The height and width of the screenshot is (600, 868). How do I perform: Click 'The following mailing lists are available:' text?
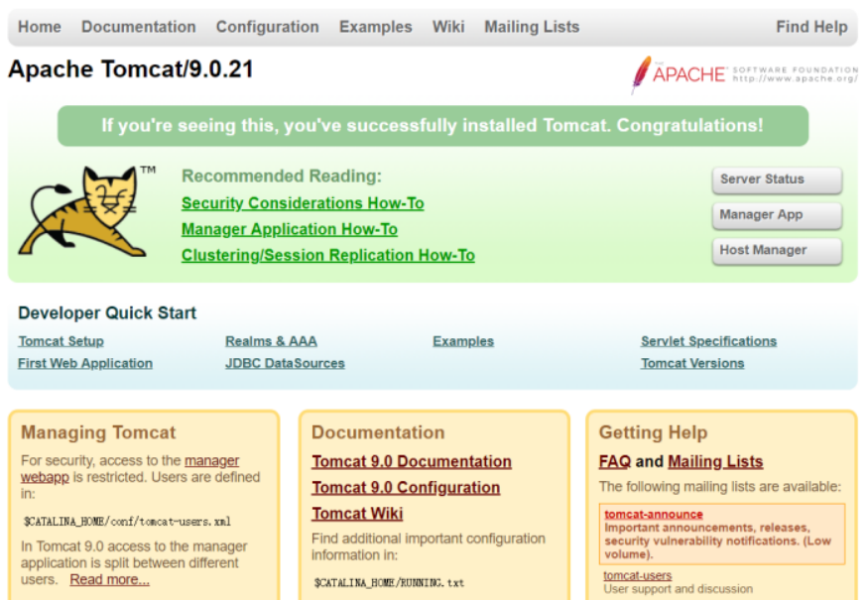720,487
